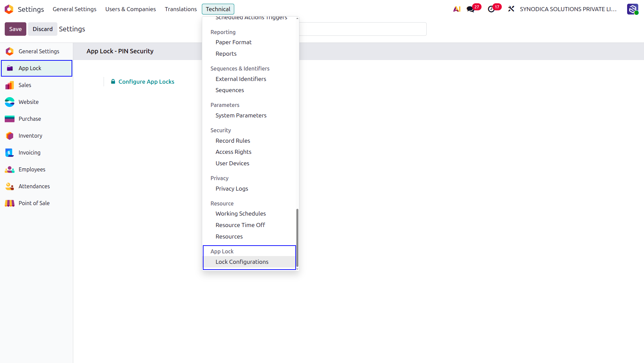Open company switcher SYNODICA SOLUTIONS PRIVATE LI...

coord(568,9)
